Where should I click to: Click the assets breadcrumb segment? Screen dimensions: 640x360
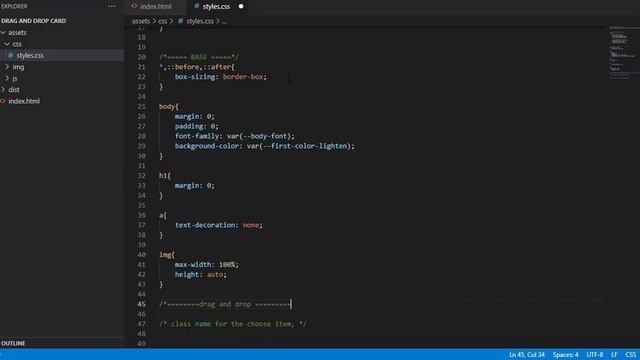pyautogui.click(x=141, y=21)
